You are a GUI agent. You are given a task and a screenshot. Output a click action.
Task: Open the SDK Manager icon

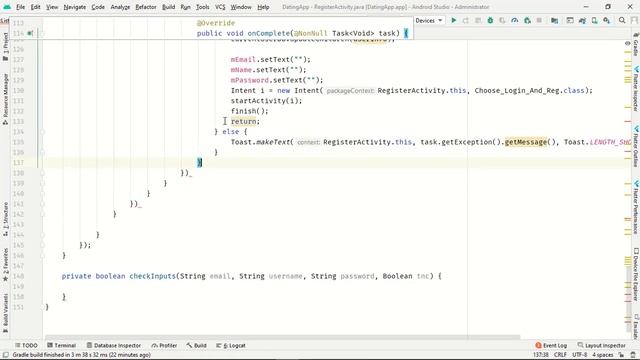pyautogui.click(x=607, y=20)
